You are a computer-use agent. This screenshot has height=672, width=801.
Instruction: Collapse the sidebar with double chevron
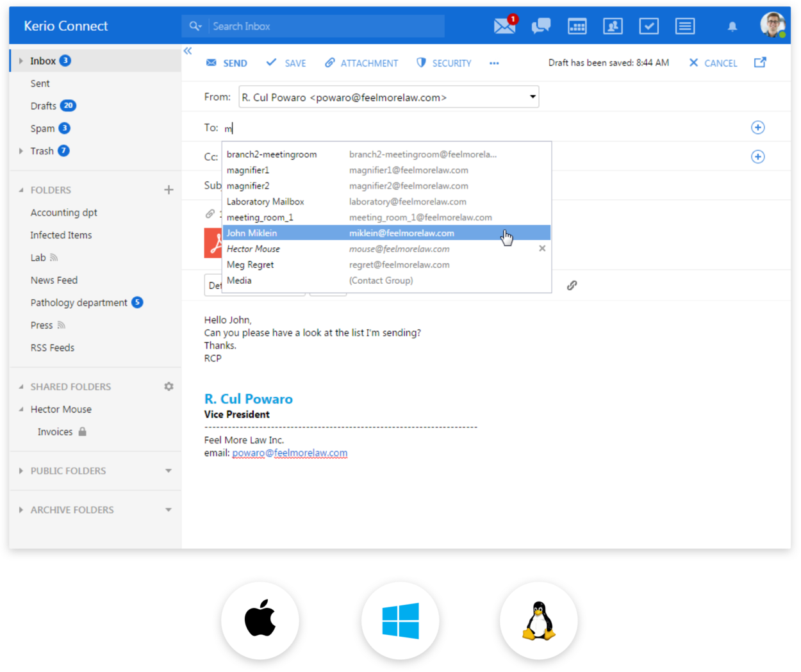point(188,51)
